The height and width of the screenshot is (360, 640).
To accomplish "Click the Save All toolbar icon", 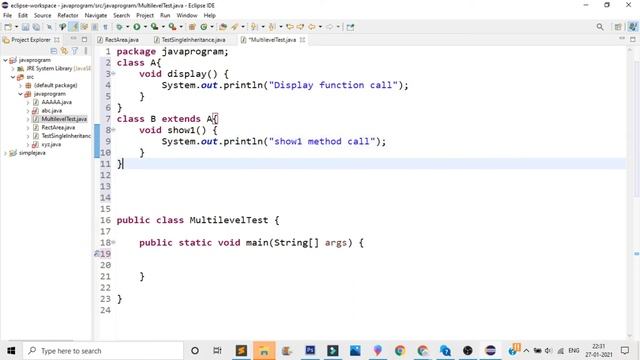I will pos(36,27).
